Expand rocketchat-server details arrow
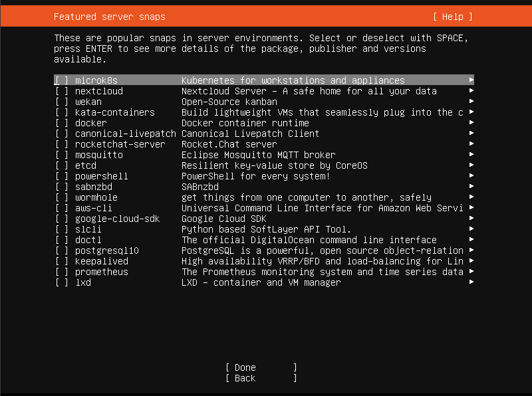Viewport: 532px width, 396px height. point(471,144)
